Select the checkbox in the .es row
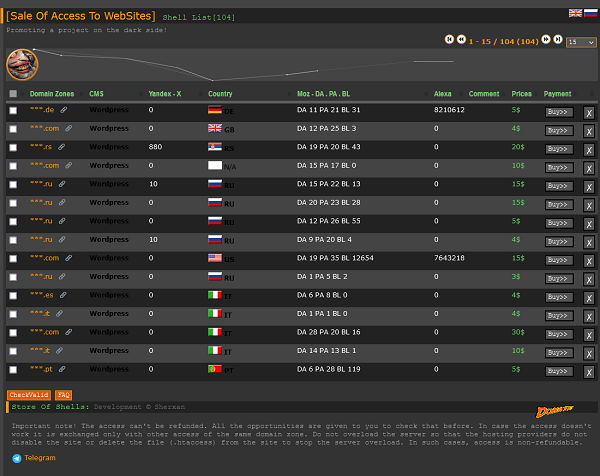 click(13, 296)
